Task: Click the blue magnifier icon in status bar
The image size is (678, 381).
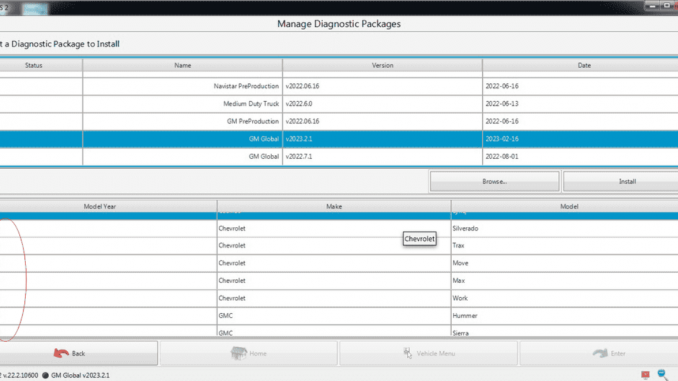Action: click(662, 375)
